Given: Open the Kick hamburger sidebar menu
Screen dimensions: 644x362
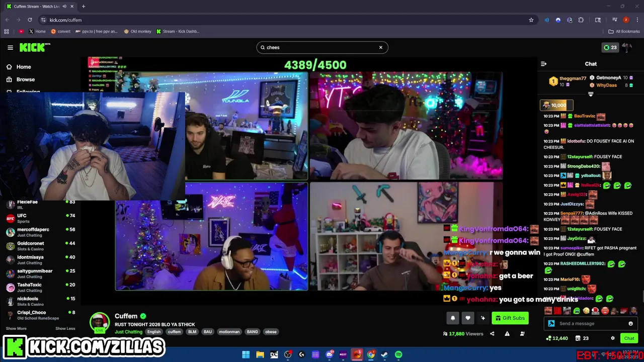Looking at the screenshot, I should [10, 47].
